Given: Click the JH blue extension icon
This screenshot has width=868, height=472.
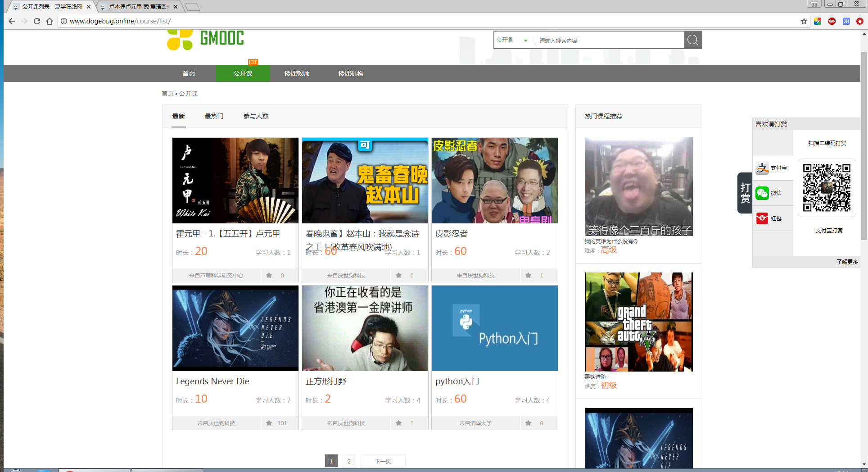Looking at the screenshot, I should (x=846, y=21).
